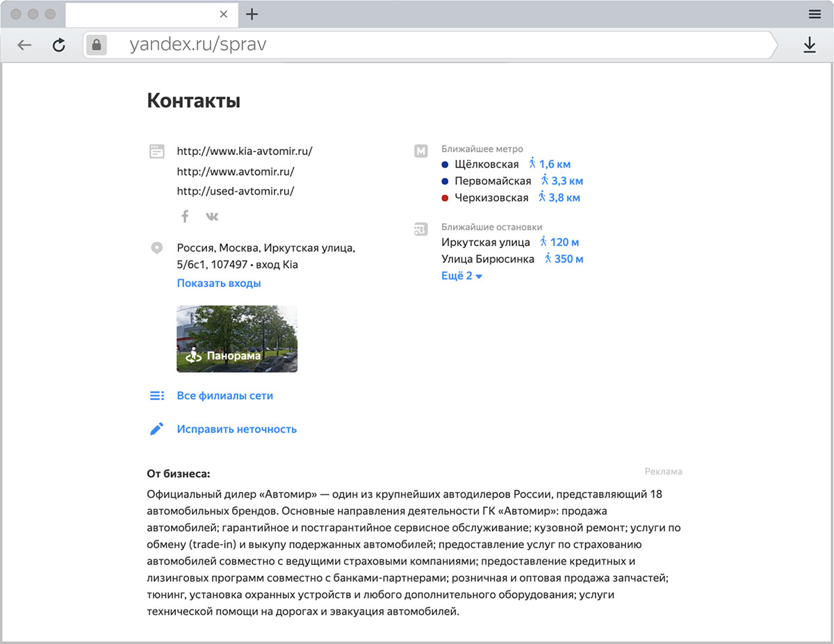Click Исправить неточность link
This screenshot has height=644, width=834.
[x=237, y=429]
